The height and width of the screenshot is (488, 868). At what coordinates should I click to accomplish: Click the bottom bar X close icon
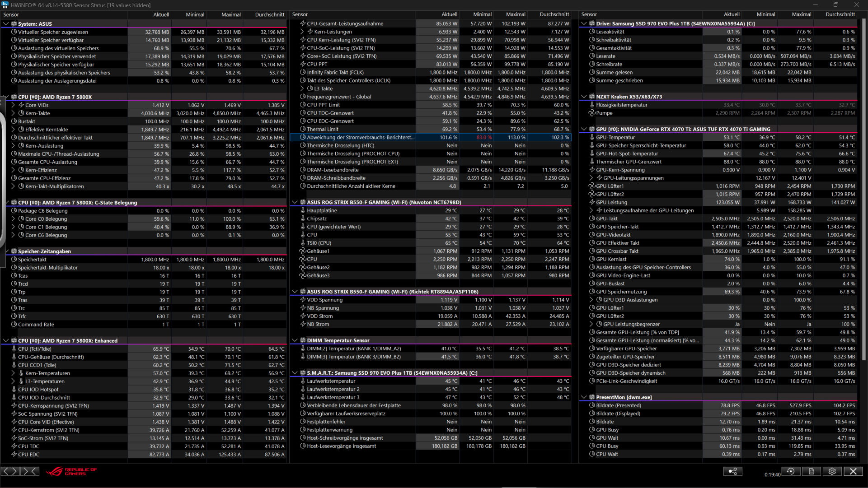tap(853, 471)
